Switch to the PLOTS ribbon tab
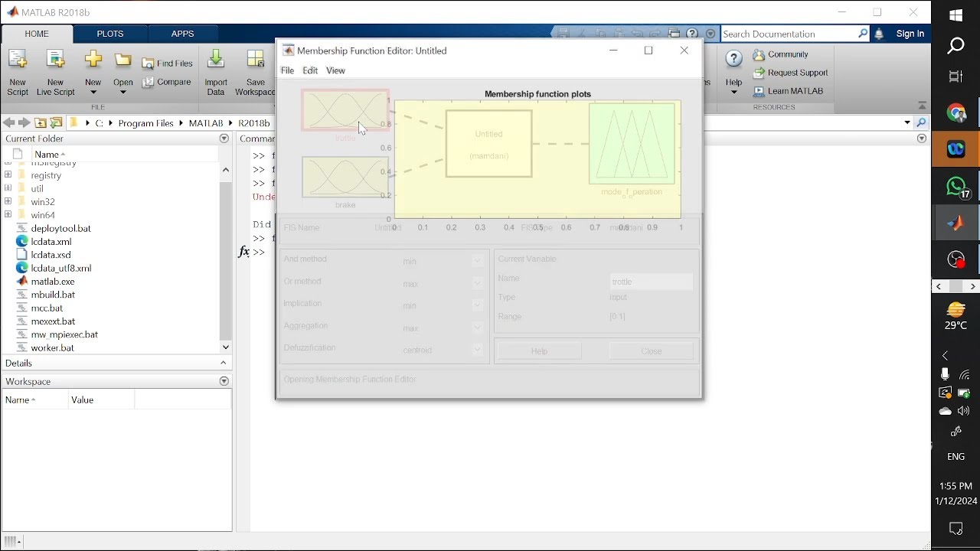Screen dimensions: 980x551 coord(110,34)
